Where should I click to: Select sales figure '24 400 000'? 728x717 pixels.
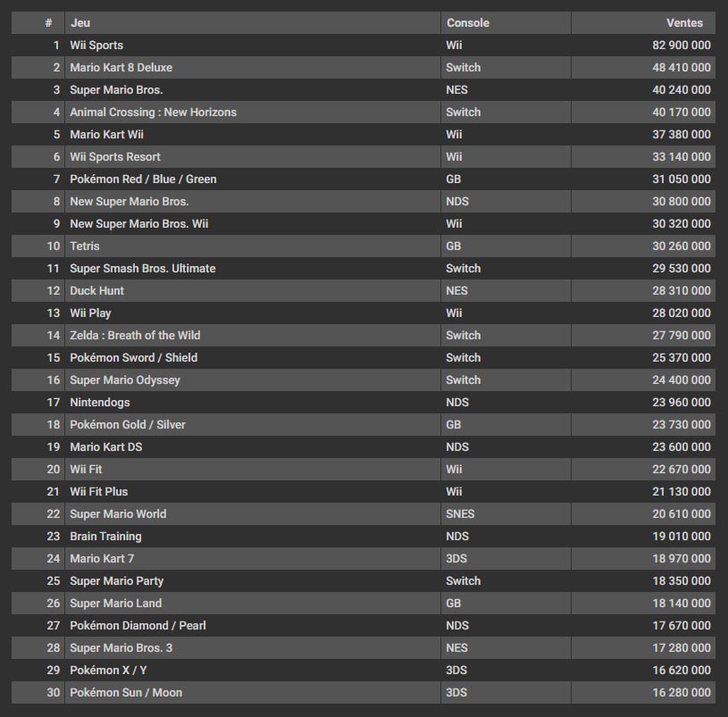click(x=682, y=380)
